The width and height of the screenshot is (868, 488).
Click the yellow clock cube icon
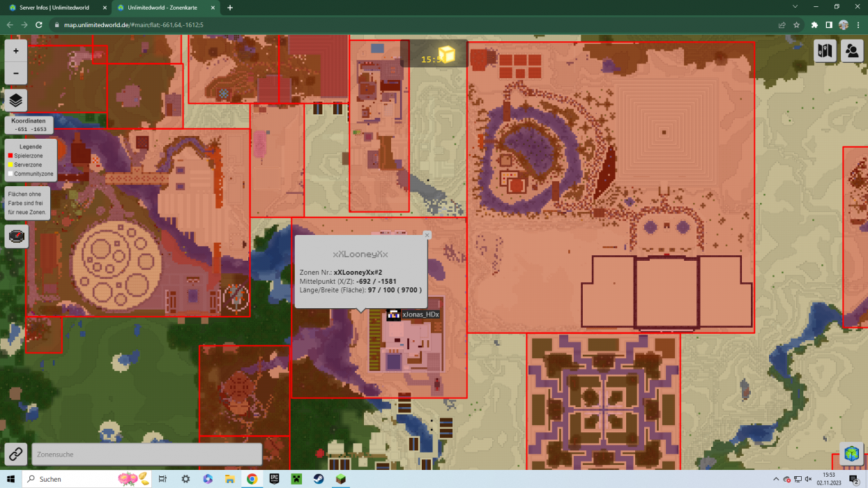[447, 54]
